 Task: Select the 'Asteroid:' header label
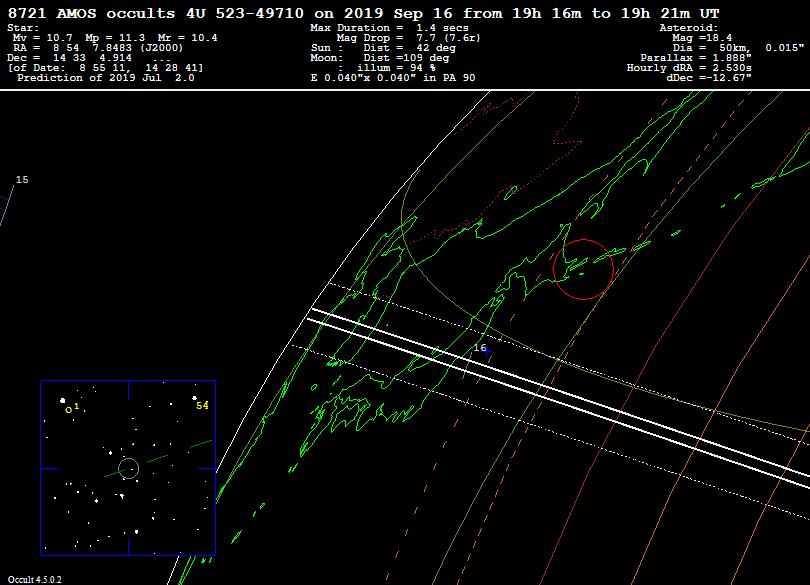click(689, 28)
